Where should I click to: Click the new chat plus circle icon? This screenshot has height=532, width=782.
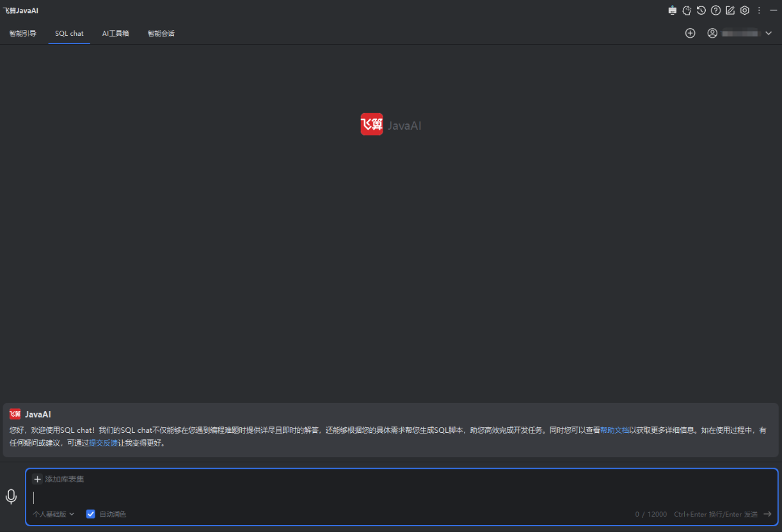pyautogui.click(x=690, y=33)
